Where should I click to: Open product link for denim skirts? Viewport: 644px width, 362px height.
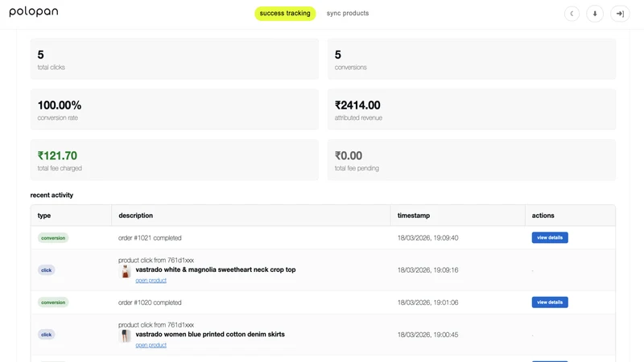151,345
